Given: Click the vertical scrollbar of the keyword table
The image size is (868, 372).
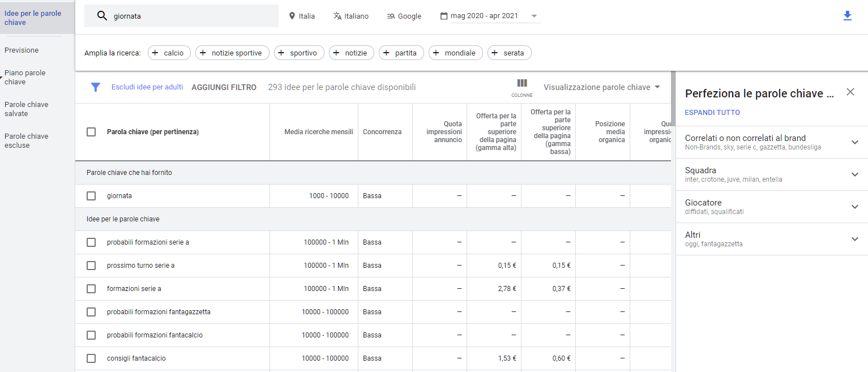Looking at the screenshot, I should tap(673, 98).
